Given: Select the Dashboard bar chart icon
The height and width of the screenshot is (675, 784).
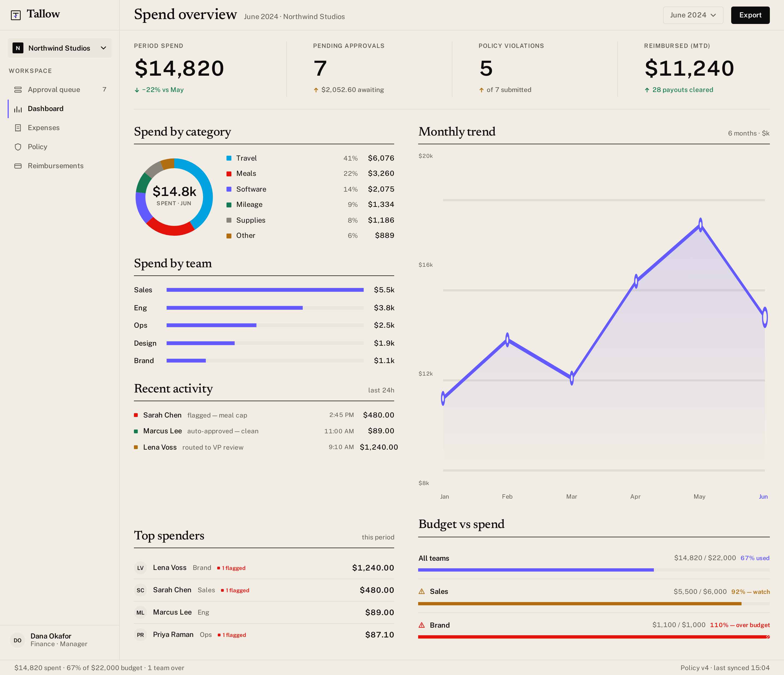Looking at the screenshot, I should click(x=18, y=109).
